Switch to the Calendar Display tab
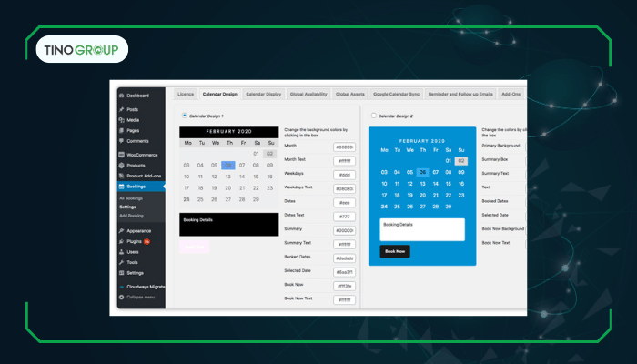The image size is (637, 364). click(264, 95)
